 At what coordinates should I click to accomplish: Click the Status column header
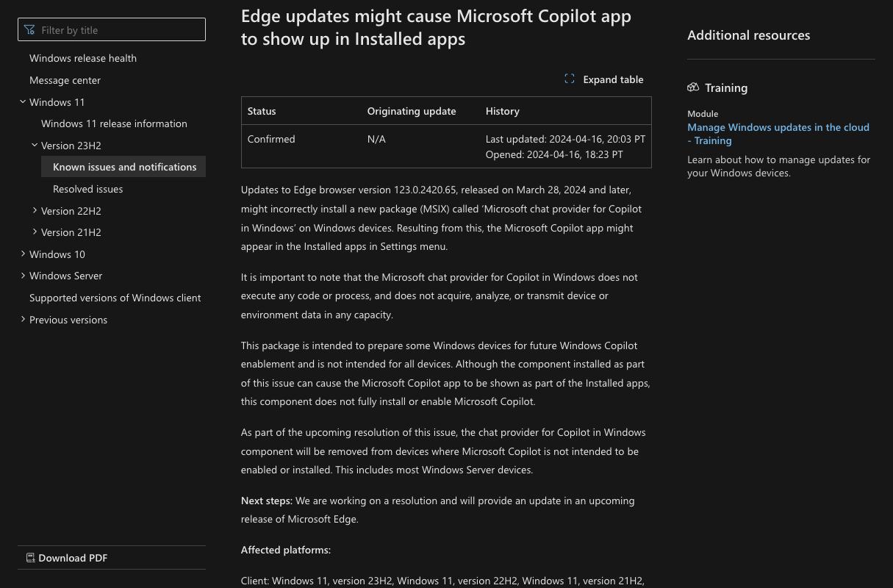pyautogui.click(x=262, y=111)
